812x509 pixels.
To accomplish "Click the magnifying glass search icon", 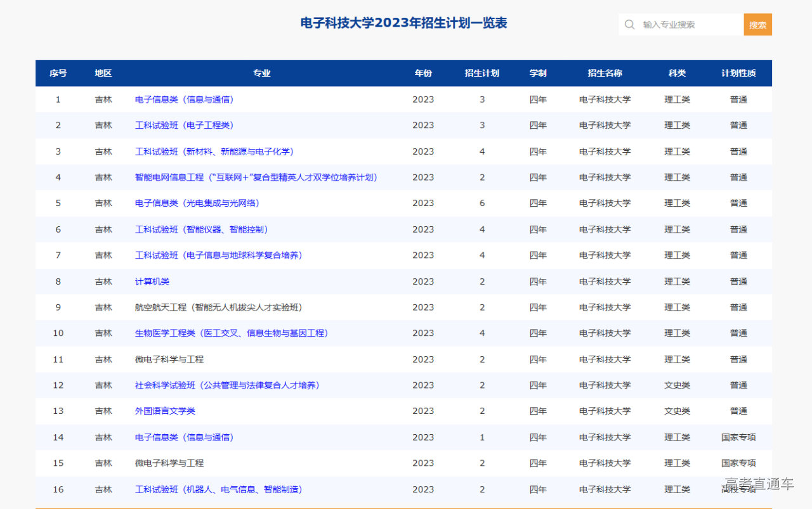I will coord(629,24).
